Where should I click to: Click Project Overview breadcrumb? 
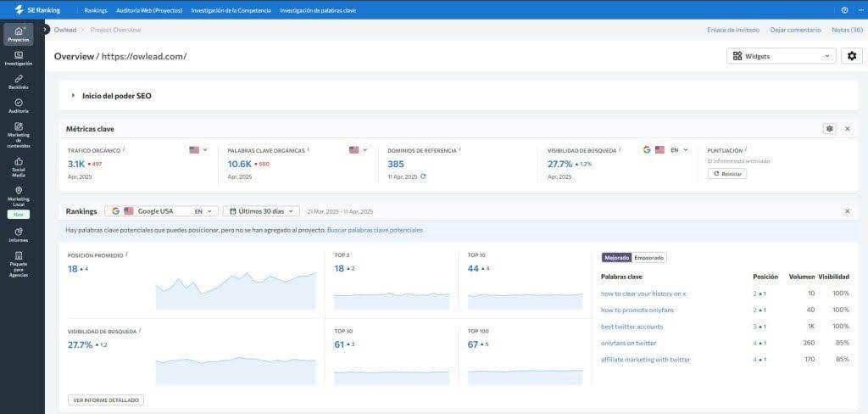click(x=115, y=30)
